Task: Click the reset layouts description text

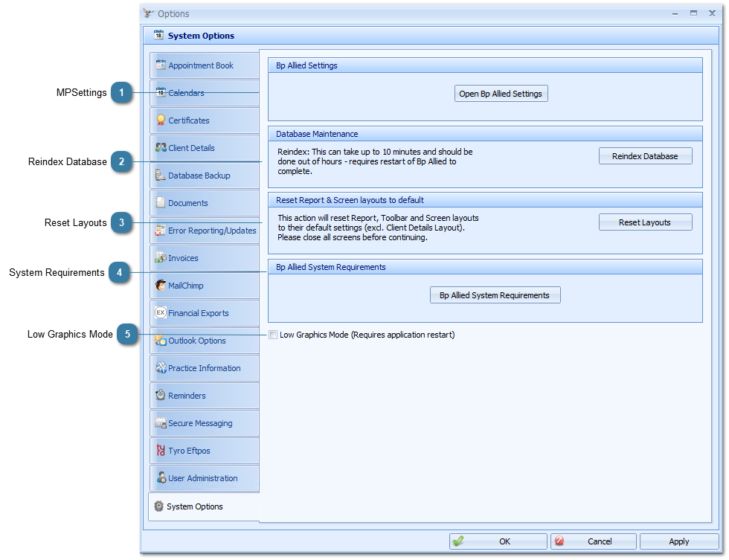Action: click(378, 228)
